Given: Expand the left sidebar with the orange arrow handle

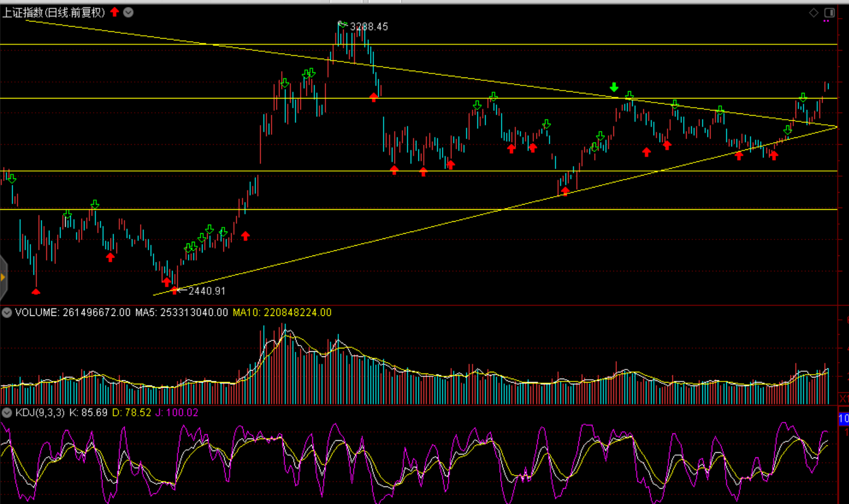Looking at the screenshot, I should pos(3,278).
